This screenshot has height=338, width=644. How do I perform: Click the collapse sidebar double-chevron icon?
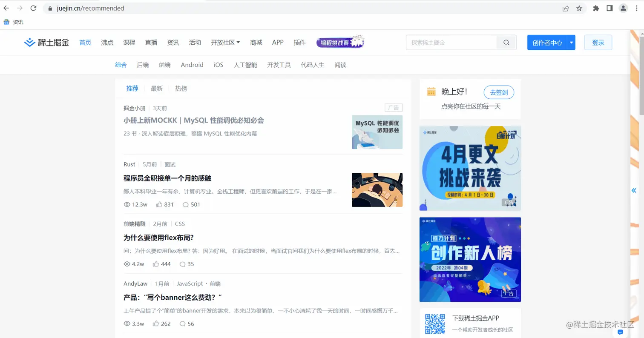pos(634,190)
